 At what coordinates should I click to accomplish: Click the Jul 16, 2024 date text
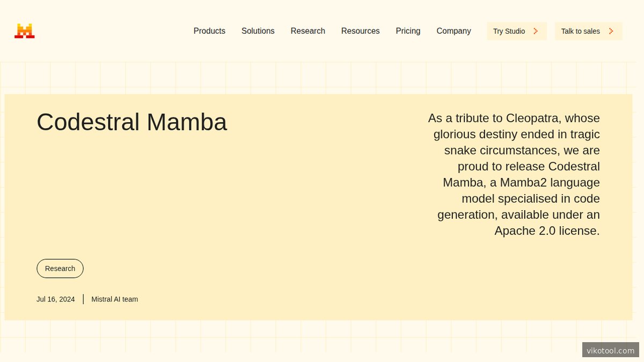[55, 299]
